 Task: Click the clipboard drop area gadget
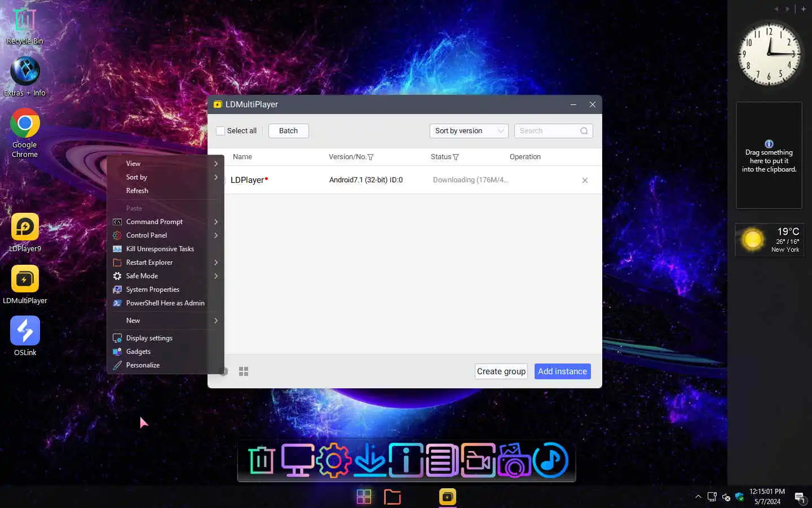coord(769,155)
